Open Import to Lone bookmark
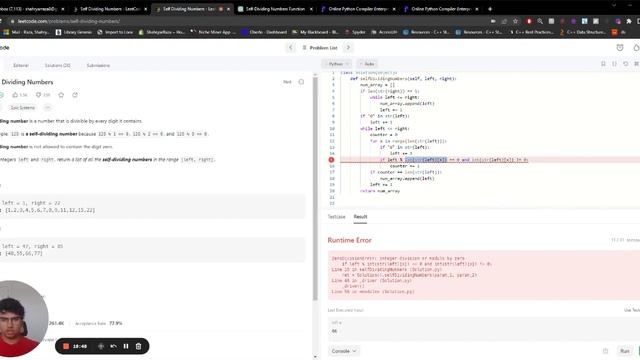 tap(115, 32)
